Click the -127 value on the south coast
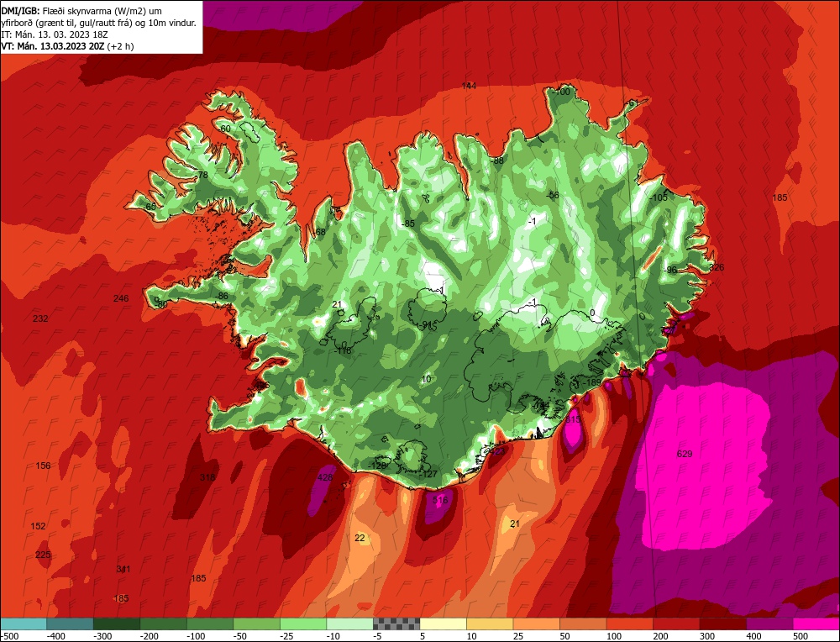840x642 pixels. click(x=428, y=474)
